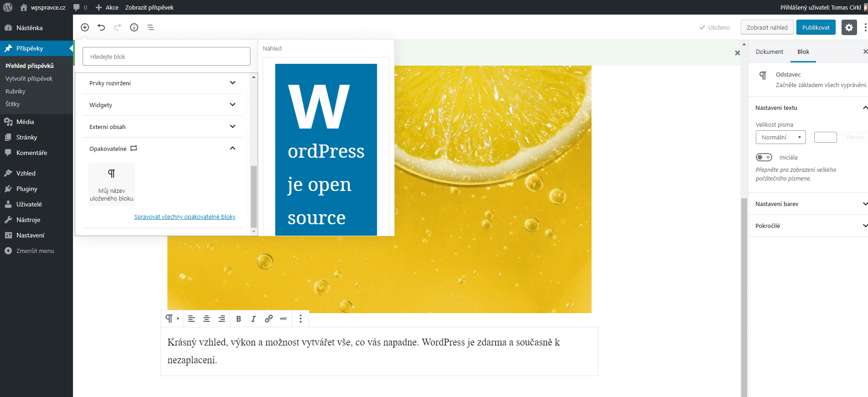
Task: Click Obnovit reset font size button
Action: 855,137
